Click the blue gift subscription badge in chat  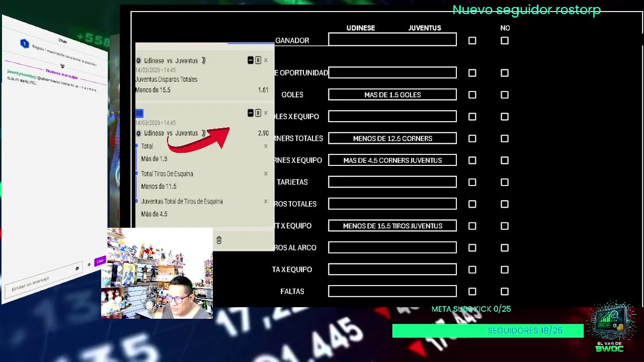pos(24,44)
